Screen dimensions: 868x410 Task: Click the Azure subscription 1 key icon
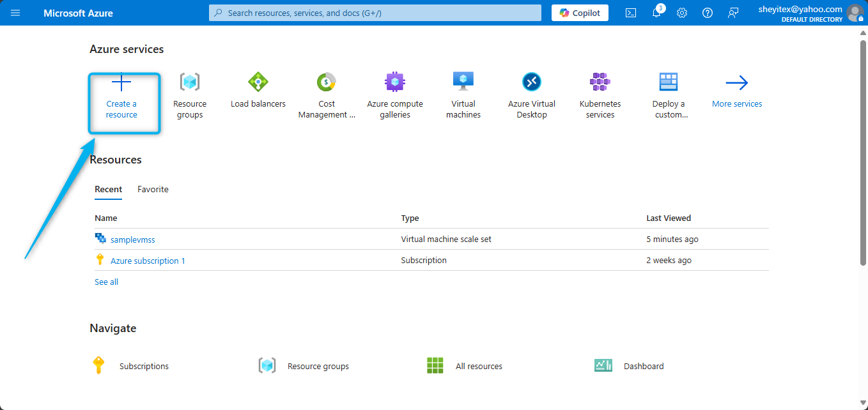(x=100, y=259)
